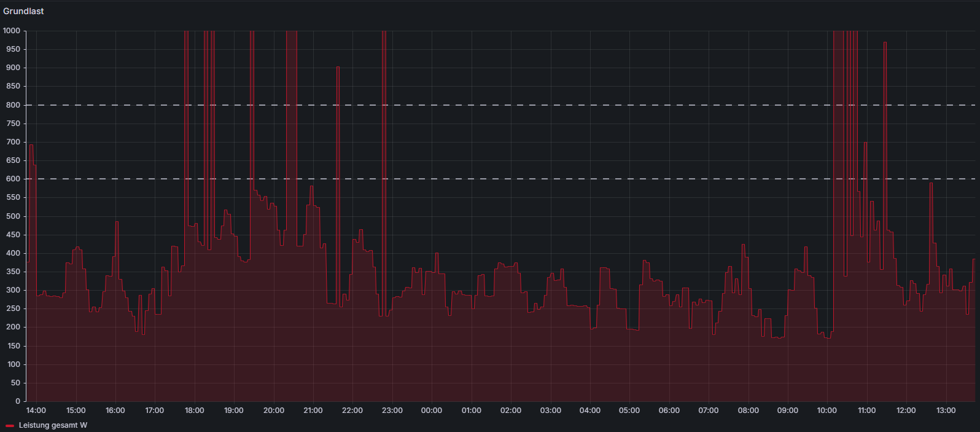The image size is (980, 432).
Task: Select the 10:00 time axis label
Action: (x=827, y=410)
